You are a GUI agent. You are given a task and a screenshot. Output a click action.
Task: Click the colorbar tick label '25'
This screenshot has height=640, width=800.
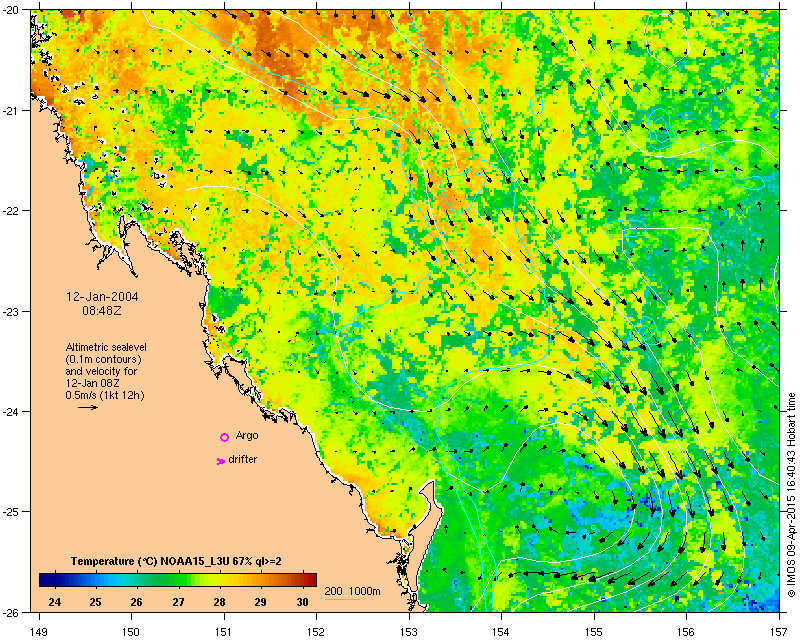tap(95, 602)
